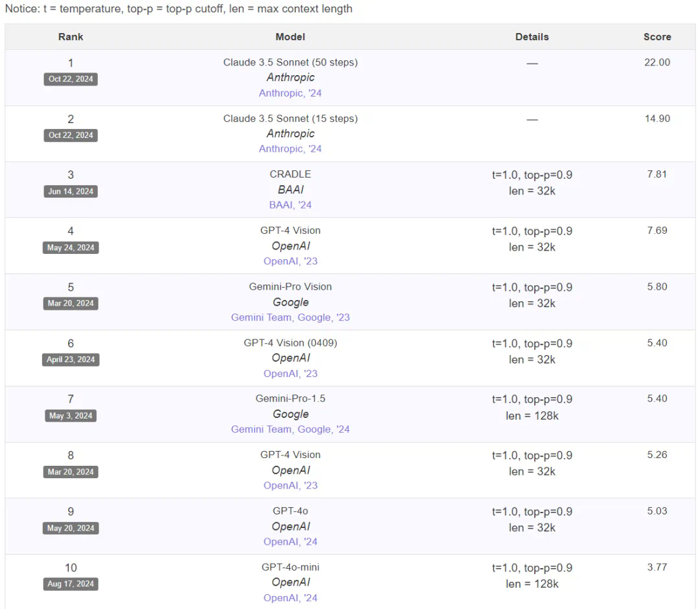The height and width of the screenshot is (609, 700).
Task: Open the OpenAI, '23 link under GPT-4 Vision (0409)
Action: tap(290, 373)
